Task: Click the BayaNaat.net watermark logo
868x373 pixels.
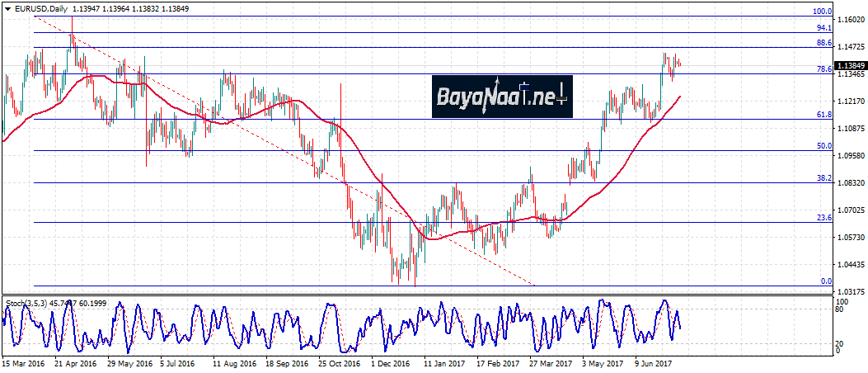Action: tap(501, 96)
